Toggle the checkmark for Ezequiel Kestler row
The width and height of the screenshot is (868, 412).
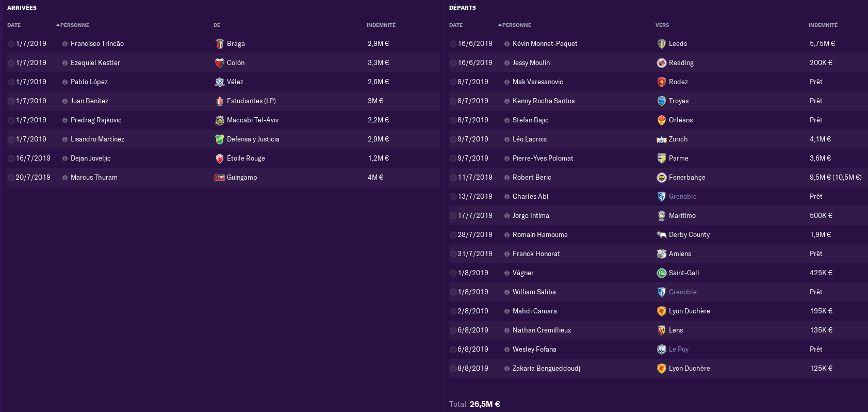coord(11,63)
